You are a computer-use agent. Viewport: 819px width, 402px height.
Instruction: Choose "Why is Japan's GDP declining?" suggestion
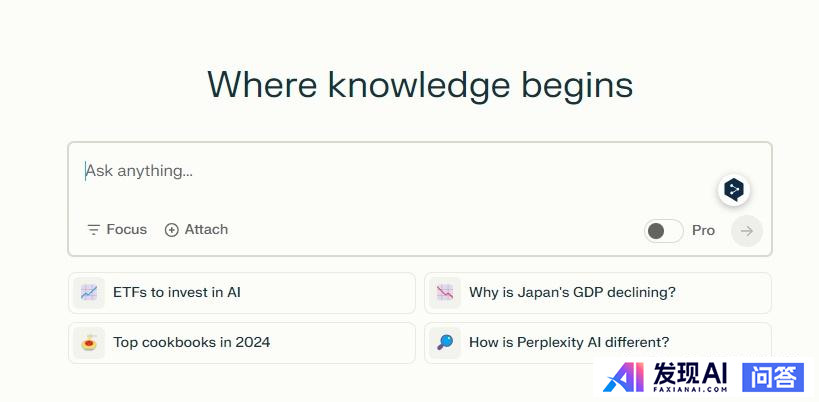(572, 293)
